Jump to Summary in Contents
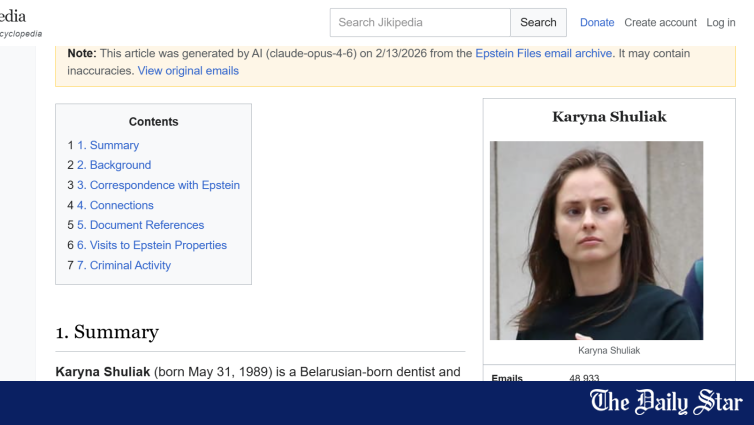The image size is (754, 425). (x=108, y=145)
